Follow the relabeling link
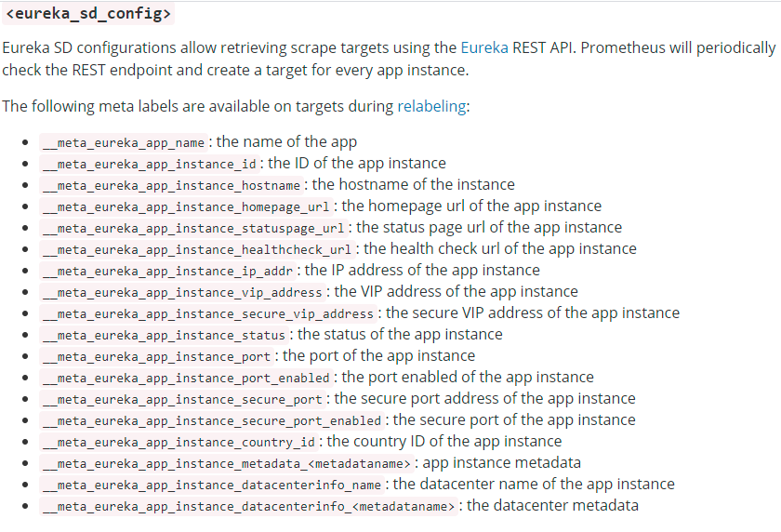Image resolution: width=781 pixels, height=532 pixels. click(431, 106)
